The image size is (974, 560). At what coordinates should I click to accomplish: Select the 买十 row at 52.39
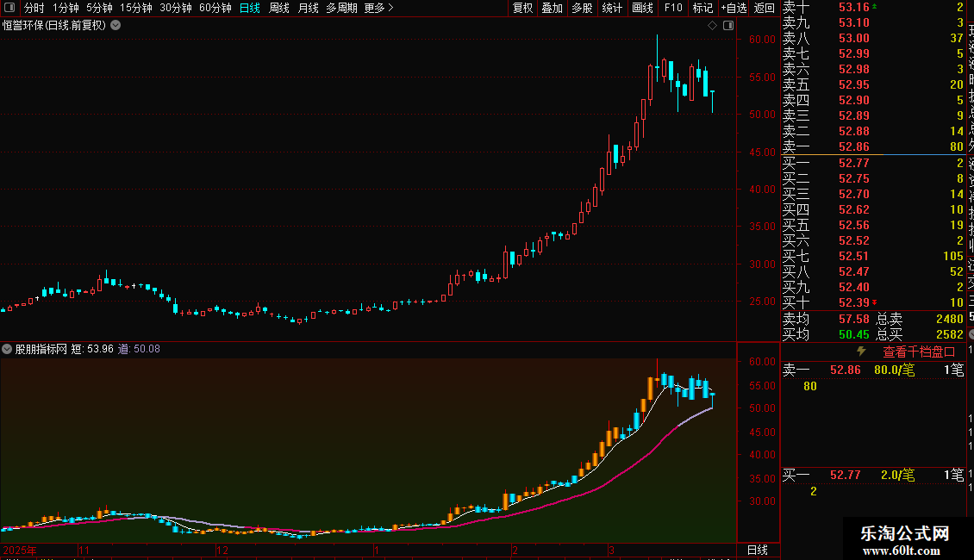pyautogui.click(x=873, y=302)
